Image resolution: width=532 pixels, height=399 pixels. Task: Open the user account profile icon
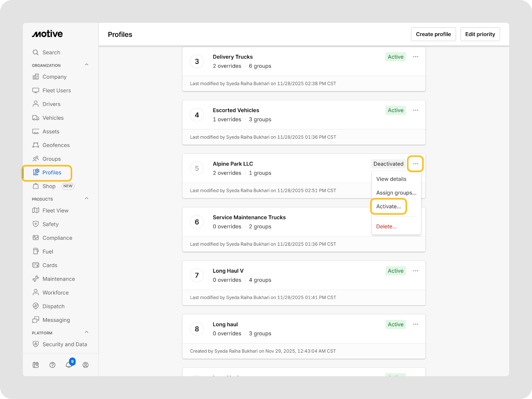pos(85,365)
